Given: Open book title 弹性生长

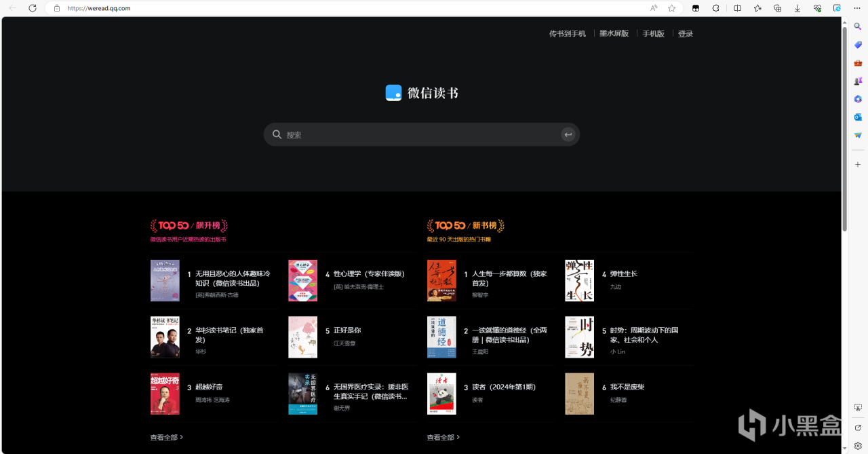Looking at the screenshot, I should (624, 274).
